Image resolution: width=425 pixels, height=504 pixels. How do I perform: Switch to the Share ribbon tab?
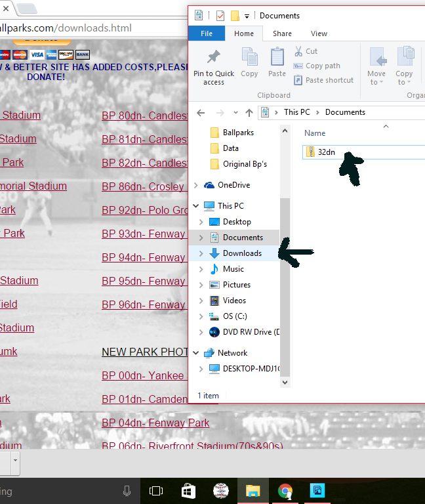[282, 33]
